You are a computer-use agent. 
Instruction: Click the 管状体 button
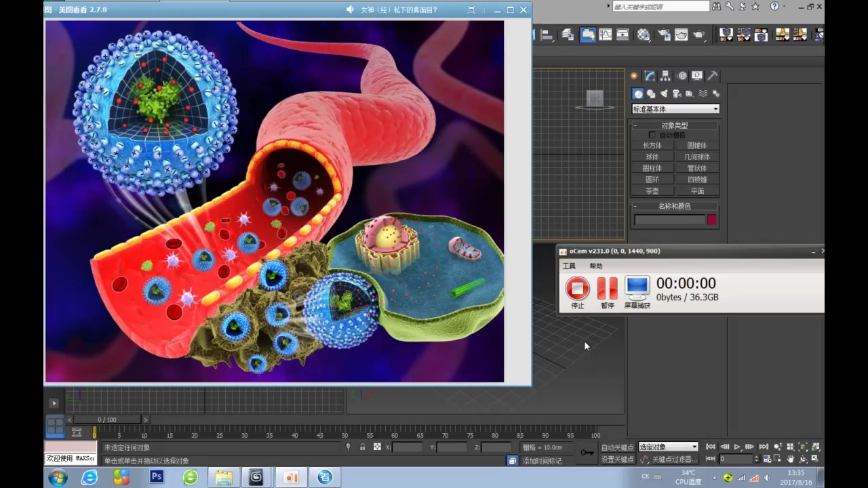click(697, 168)
